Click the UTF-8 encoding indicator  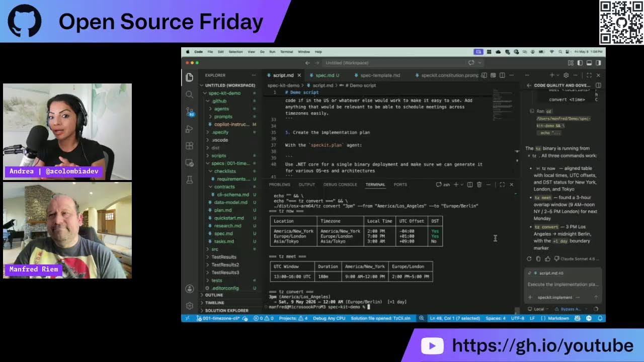tap(518, 318)
